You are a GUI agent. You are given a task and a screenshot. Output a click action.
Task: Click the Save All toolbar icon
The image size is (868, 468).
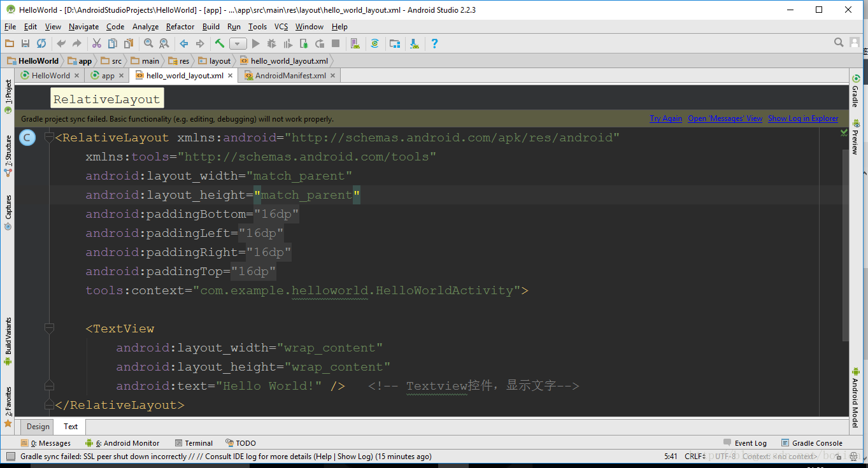(25, 43)
